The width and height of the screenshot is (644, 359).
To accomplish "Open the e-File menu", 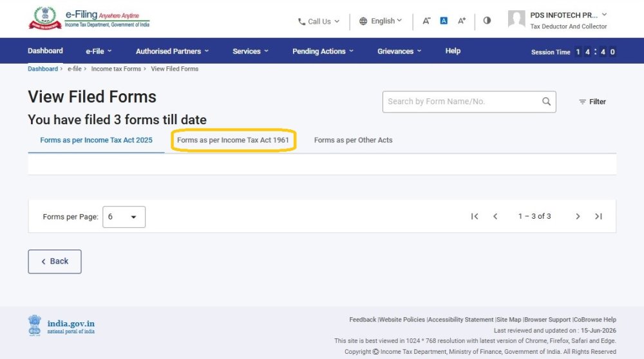I will (99, 51).
